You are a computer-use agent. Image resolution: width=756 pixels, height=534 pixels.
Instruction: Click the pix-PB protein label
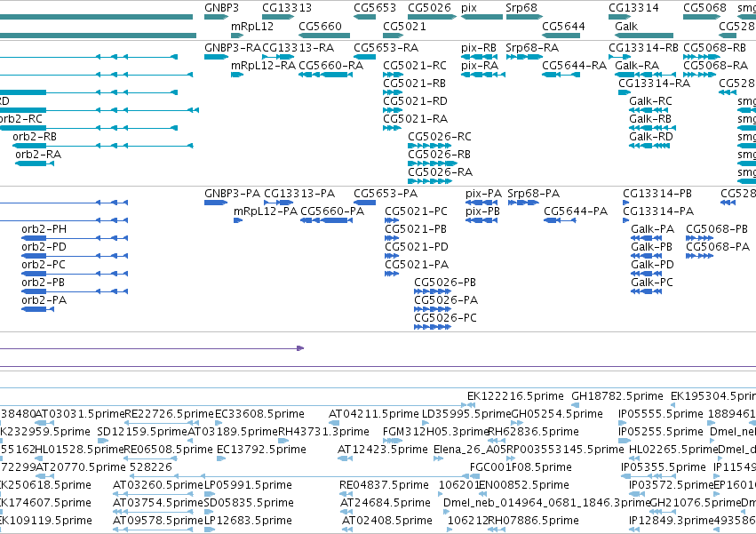pos(482,211)
